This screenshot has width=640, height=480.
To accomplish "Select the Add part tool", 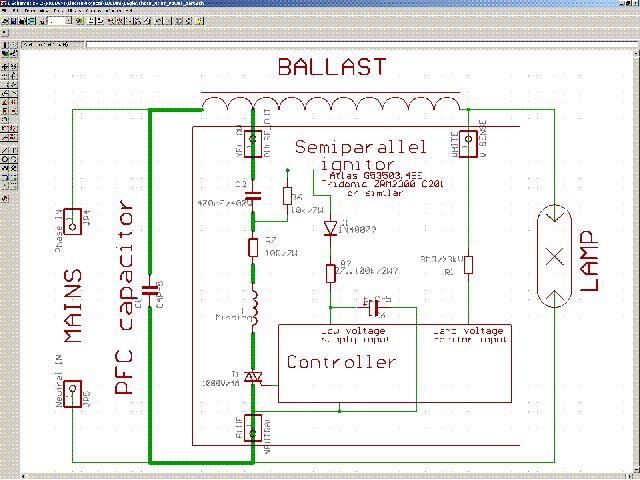I will point(13,102).
